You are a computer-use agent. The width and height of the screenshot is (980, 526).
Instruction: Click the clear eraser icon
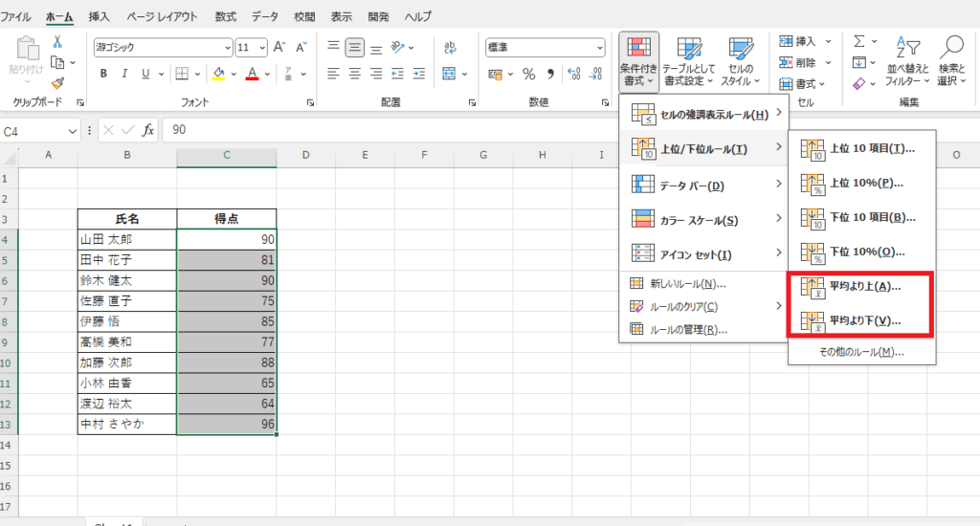(859, 83)
